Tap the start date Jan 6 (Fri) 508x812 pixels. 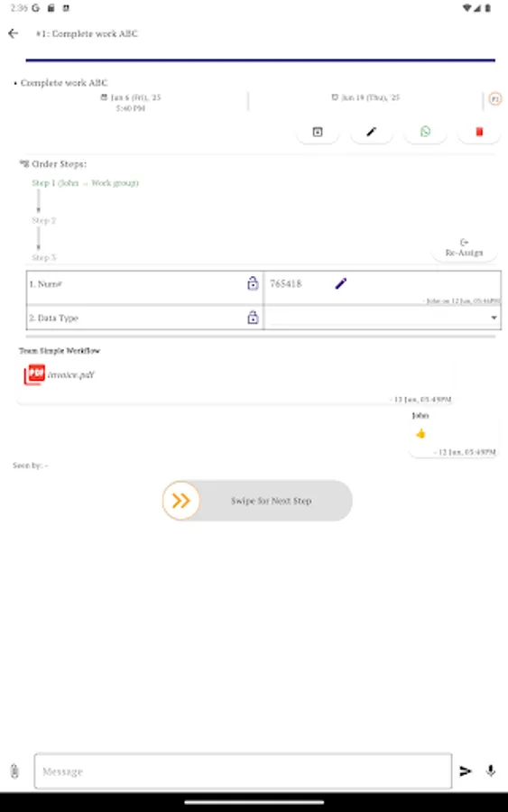point(131,102)
